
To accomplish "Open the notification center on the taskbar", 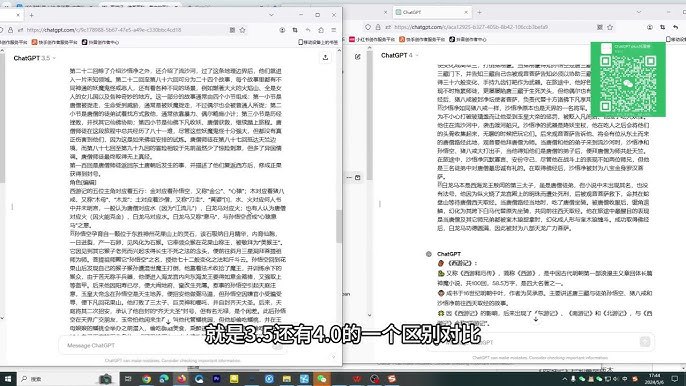I will click(x=675, y=379).
